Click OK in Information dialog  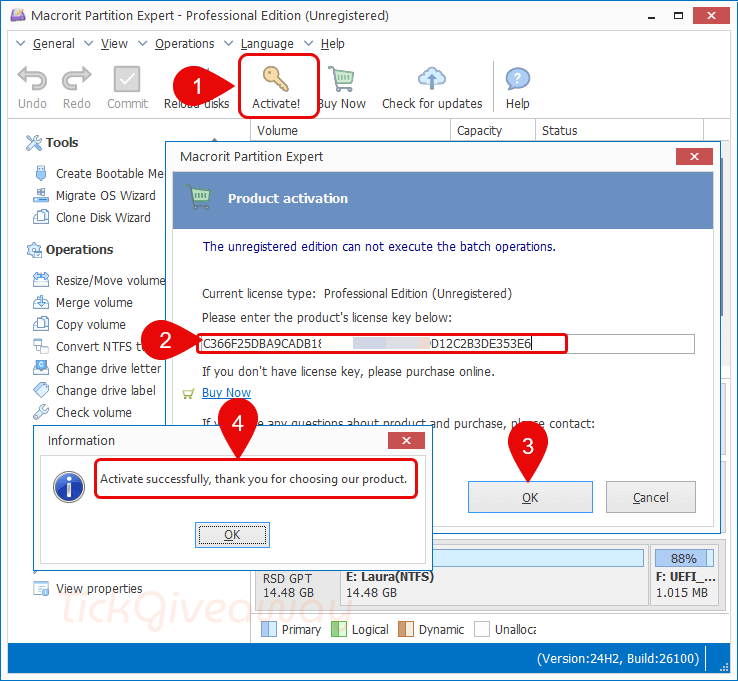pos(232,535)
